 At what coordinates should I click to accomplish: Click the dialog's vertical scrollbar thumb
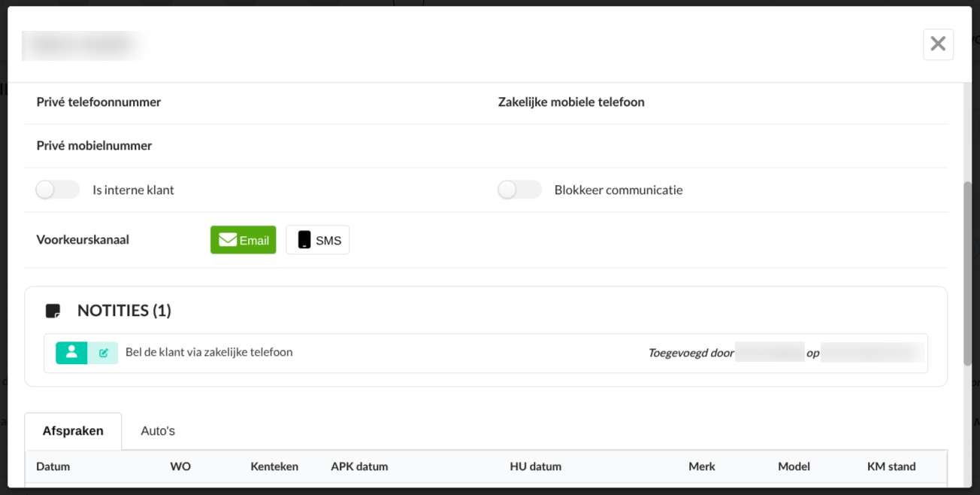coord(967,273)
